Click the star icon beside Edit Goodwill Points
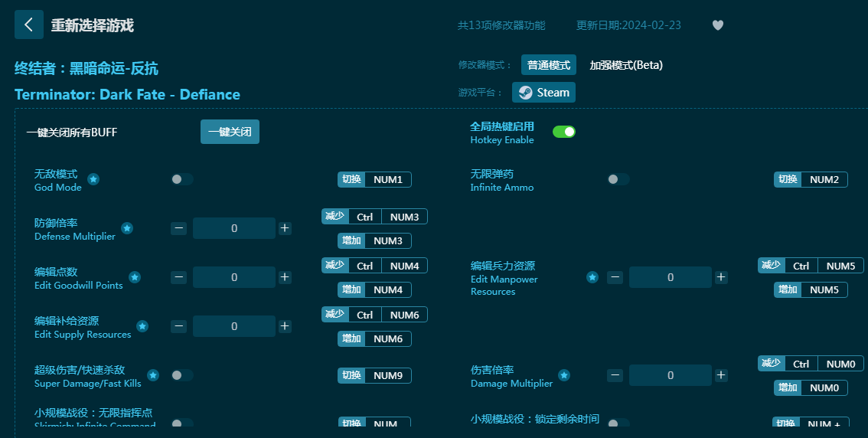This screenshot has height=438, width=868. click(135, 277)
